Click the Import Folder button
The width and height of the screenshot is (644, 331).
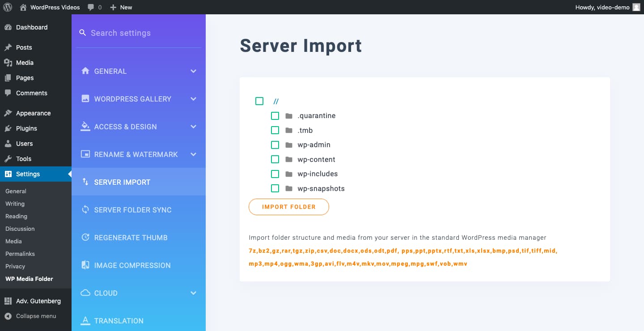[288, 207]
